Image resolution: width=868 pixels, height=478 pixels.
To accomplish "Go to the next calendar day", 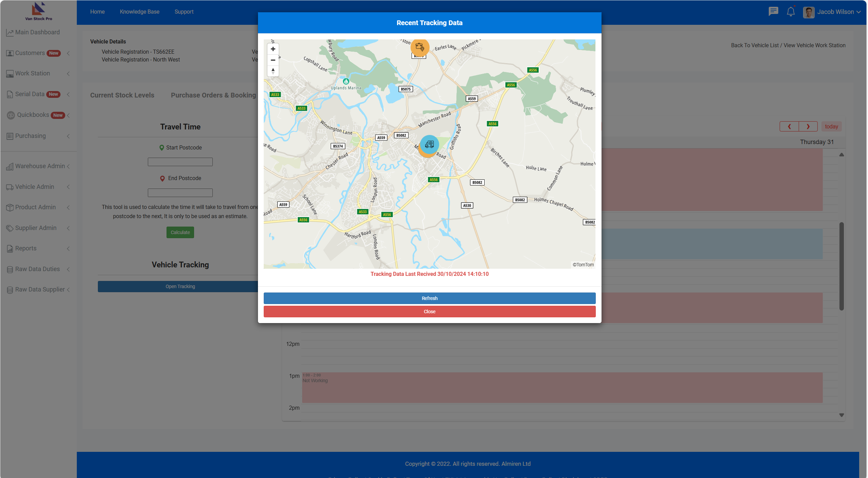I will pyautogui.click(x=808, y=126).
